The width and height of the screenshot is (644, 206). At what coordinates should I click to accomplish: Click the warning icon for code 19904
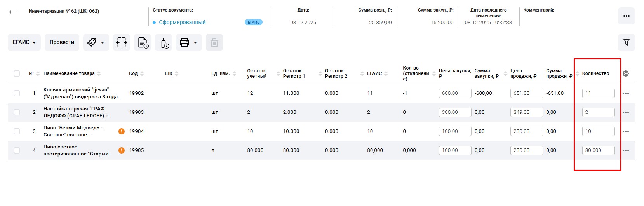(122, 131)
